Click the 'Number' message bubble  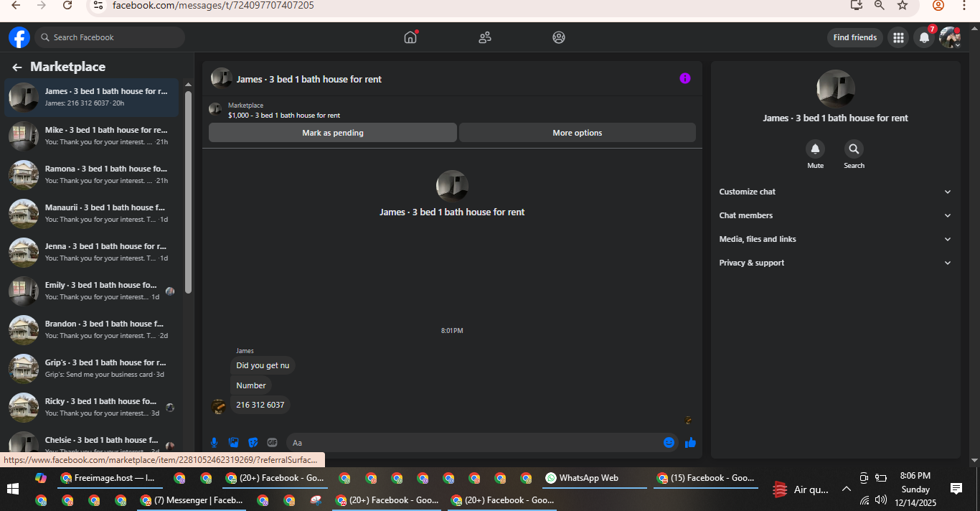251,385
